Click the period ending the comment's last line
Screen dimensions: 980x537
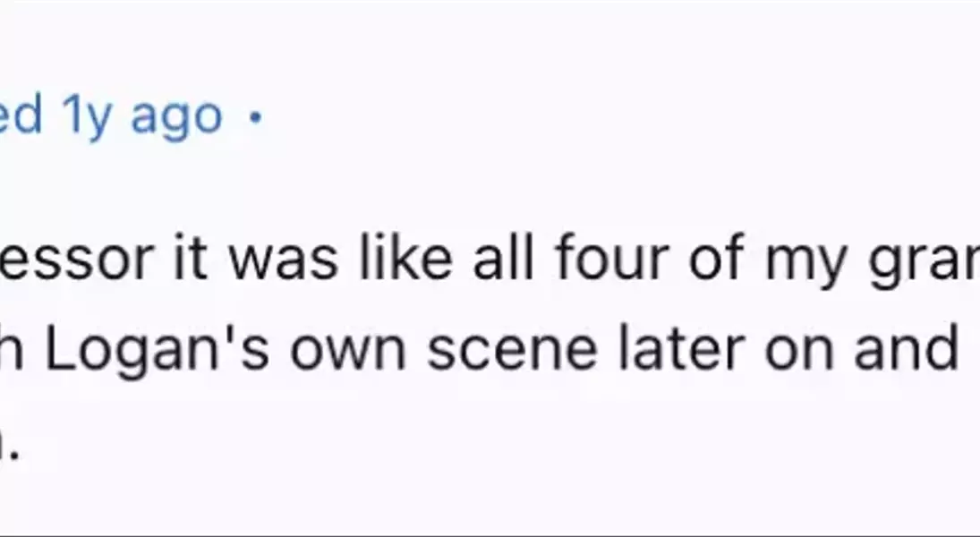point(15,457)
